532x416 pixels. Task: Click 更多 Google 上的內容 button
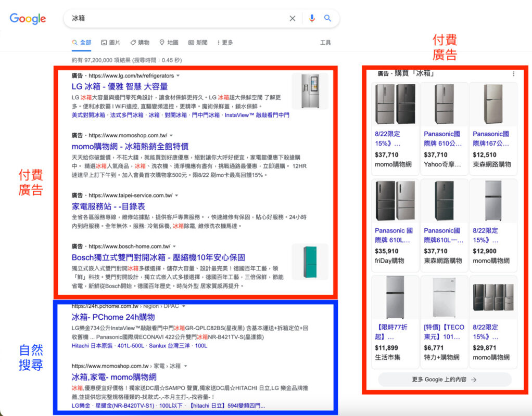tap(445, 380)
